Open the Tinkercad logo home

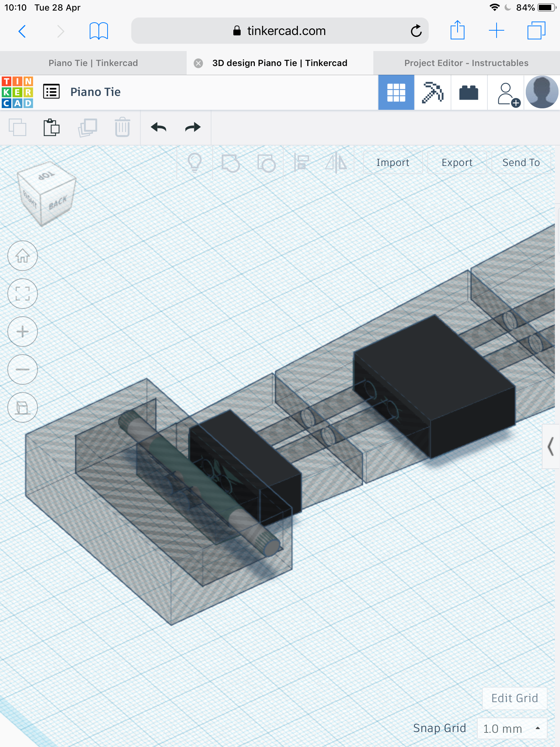point(17,92)
